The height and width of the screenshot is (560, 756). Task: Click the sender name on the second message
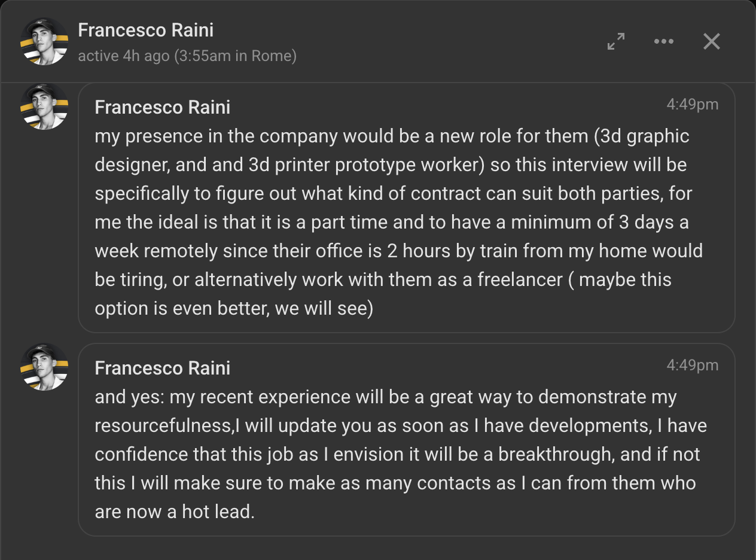coord(162,368)
